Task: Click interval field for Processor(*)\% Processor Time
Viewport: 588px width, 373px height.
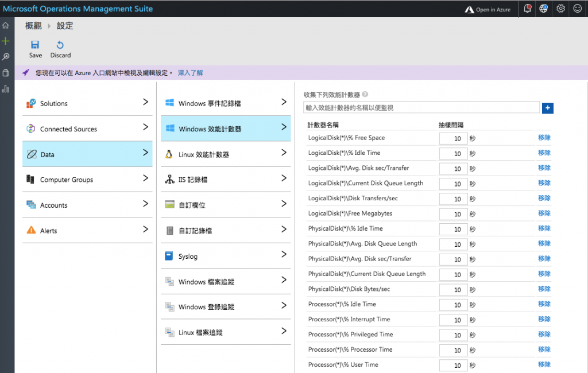Action: pyautogui.click(x=453, y=350)
